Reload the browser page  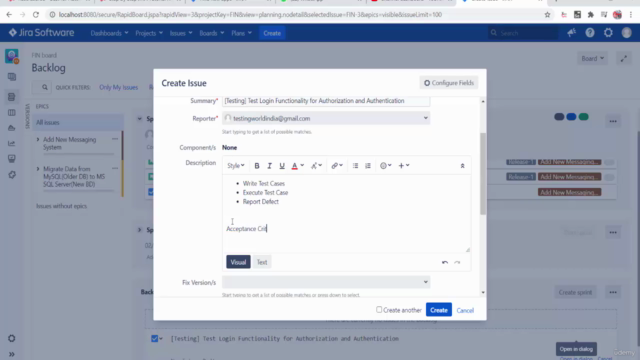[36, 15]
